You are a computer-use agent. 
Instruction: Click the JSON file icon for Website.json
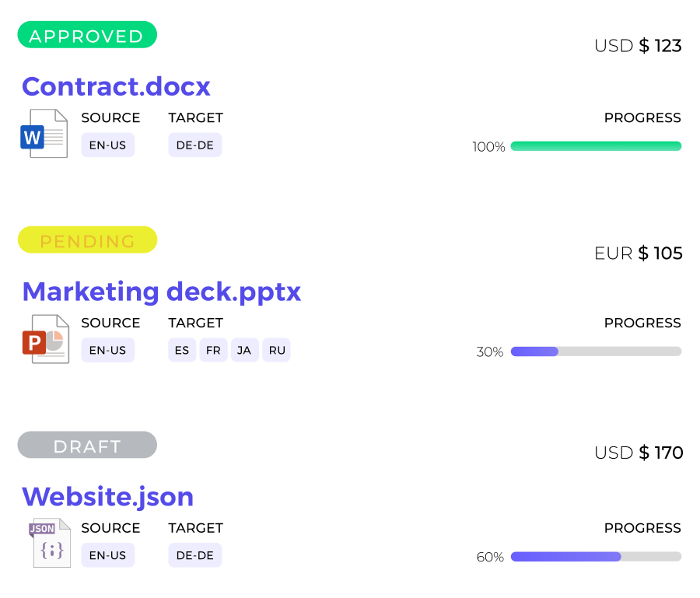[50, 544]
